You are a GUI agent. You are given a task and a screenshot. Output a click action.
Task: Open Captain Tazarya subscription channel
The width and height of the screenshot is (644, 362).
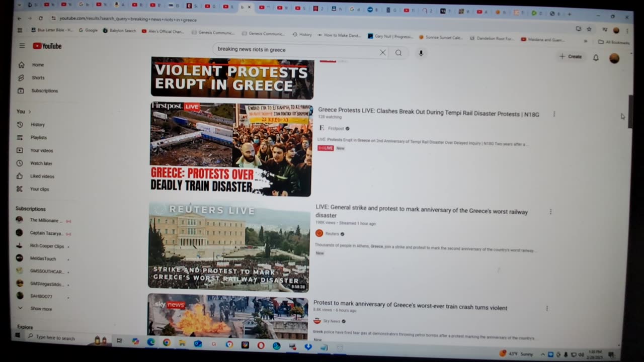[43, 233]
